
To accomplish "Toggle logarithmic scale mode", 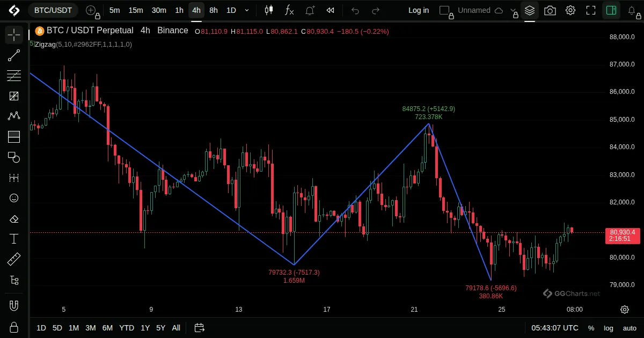I will [609, 328].
